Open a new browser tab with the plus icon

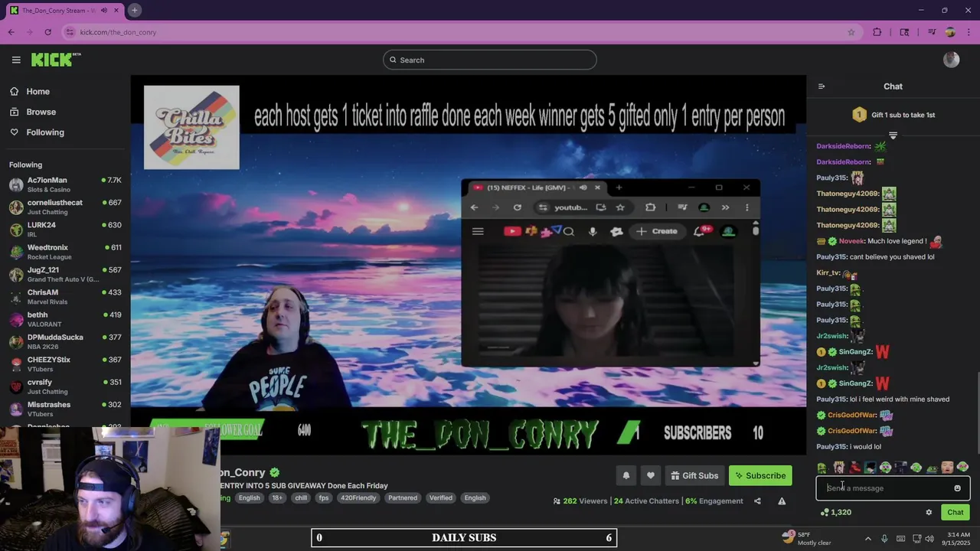click(x=134, y=10)
